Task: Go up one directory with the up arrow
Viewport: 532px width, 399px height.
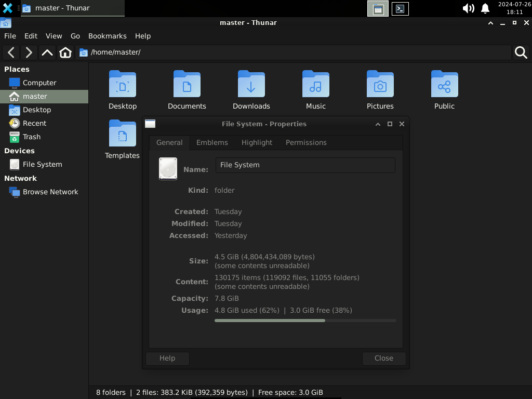Action: pyautogui.click(x=47, y=52)
